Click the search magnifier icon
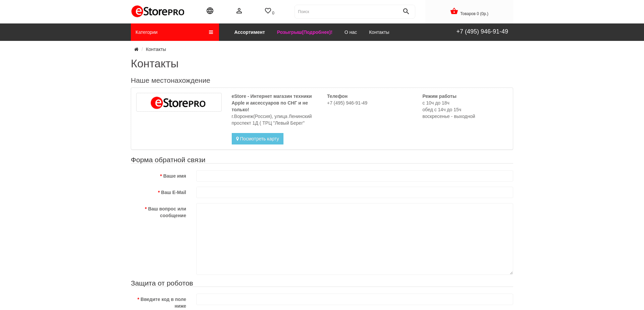The image size is (644, 310). coord(406,11)
